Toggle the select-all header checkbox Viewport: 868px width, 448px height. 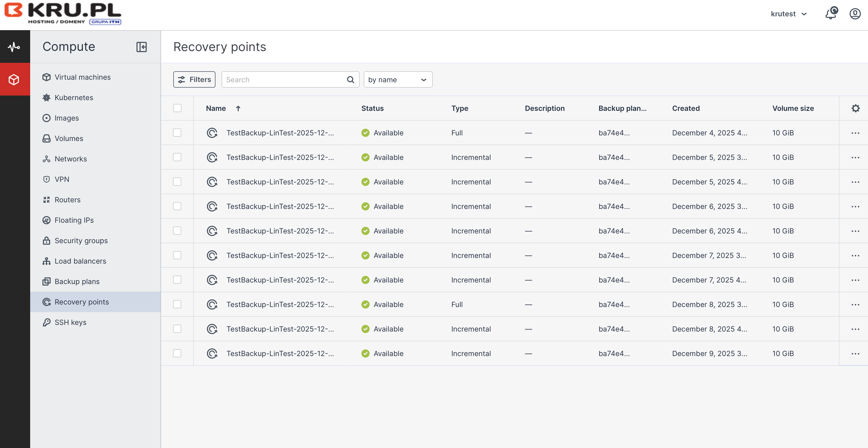click(x=177, y=108)
